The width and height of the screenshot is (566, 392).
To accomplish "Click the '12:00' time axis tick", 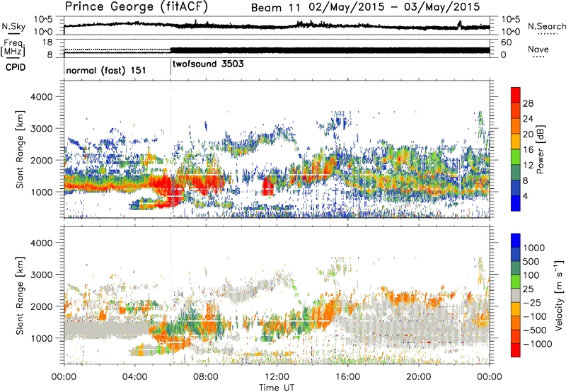I will (x=277, y=377).
